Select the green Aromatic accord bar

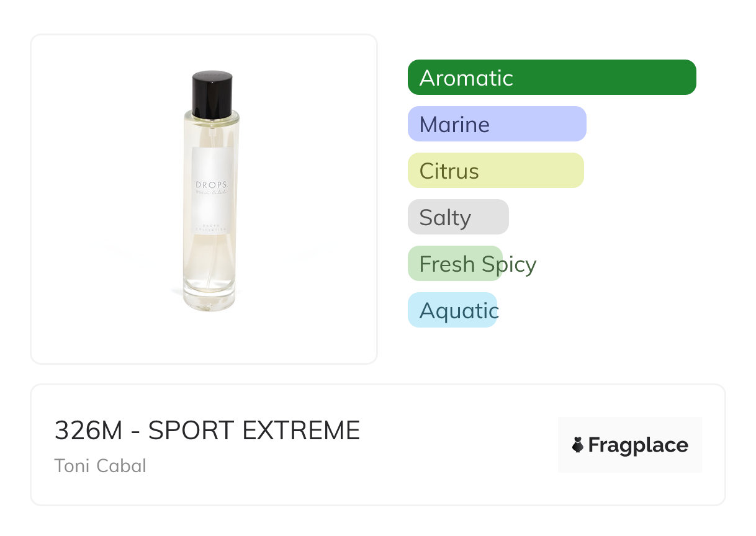pos(551,78)
